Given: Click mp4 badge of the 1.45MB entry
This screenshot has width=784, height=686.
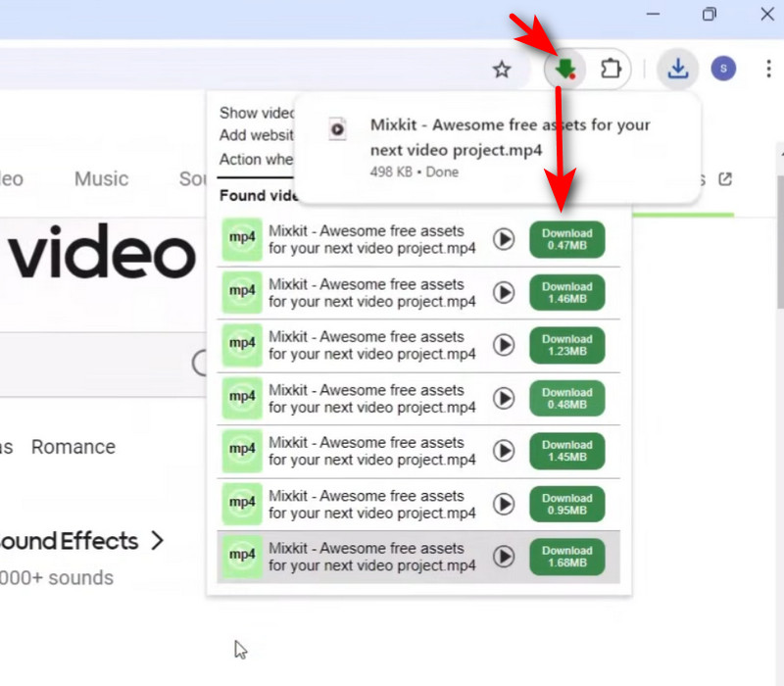Looking at the screenshot, I should click(242, 451).
